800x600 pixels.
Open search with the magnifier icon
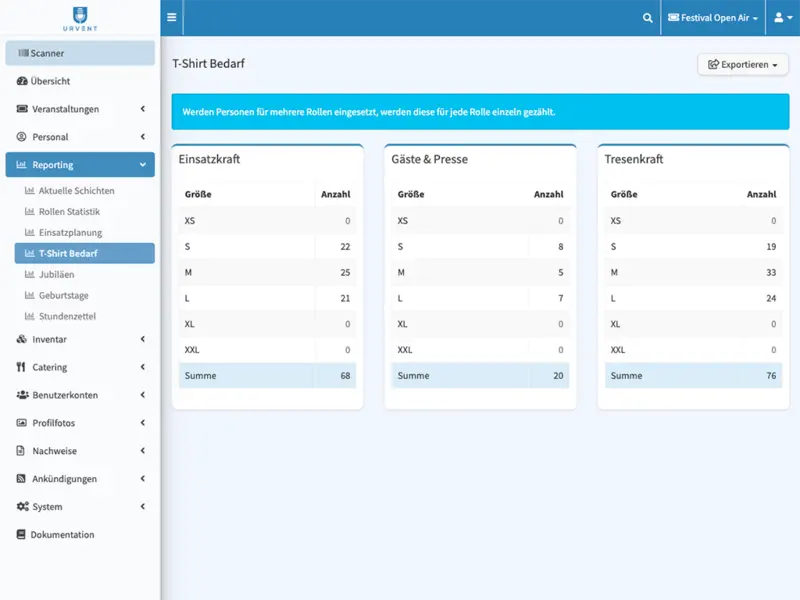pyautogui.click(x=647, y=18)
